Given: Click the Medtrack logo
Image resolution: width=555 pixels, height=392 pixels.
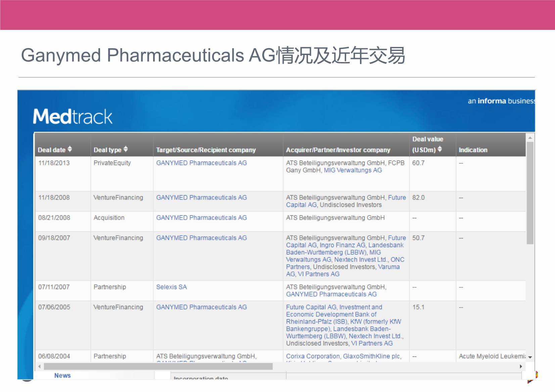Looking at the screenshot, I should point(73,117).
